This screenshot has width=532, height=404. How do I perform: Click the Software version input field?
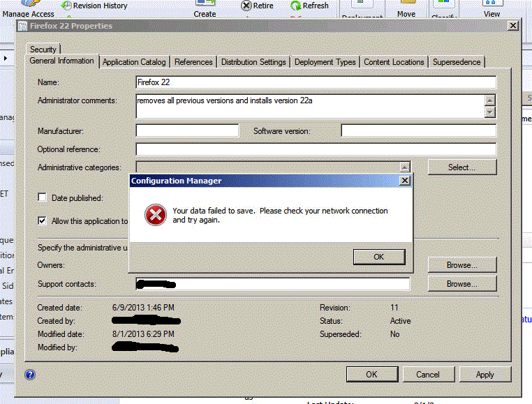419,130
